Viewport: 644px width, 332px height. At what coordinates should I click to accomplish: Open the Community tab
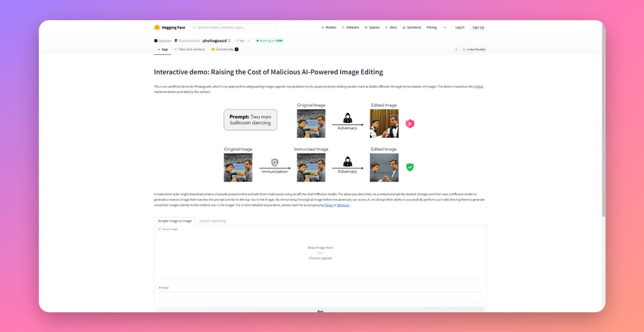[x=224, y=49]
